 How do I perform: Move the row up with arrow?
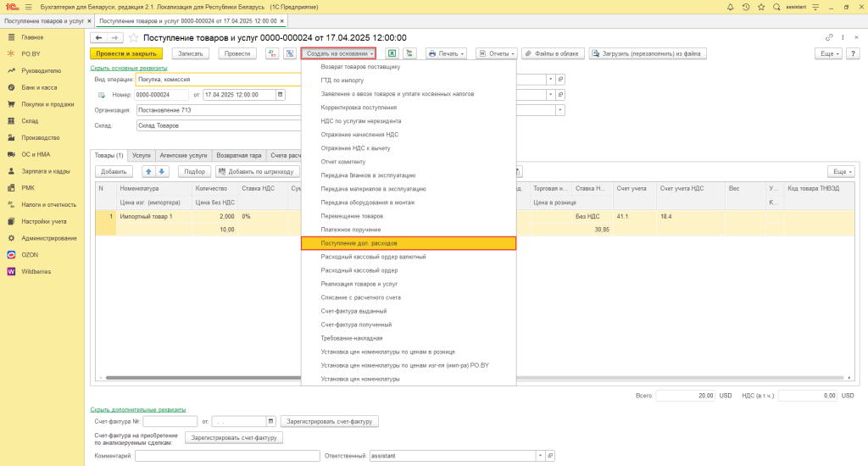pyautogui.click(x=148, y=171)
